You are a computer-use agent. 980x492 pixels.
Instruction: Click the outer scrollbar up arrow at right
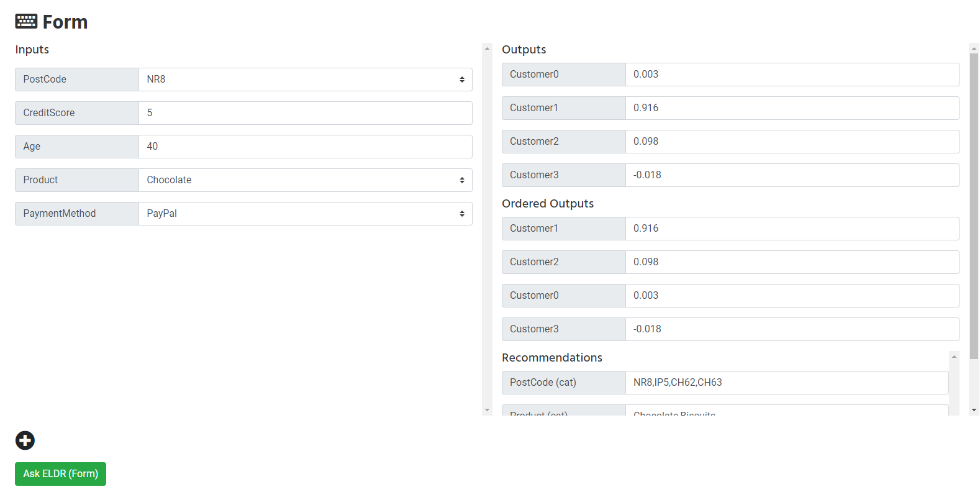pyautogui.click(x=974, y=48)
